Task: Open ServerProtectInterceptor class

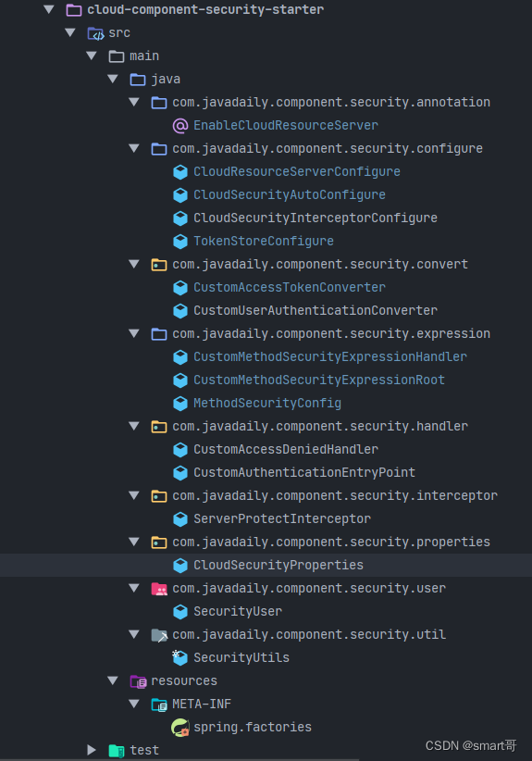Action: tap(282, 519)
